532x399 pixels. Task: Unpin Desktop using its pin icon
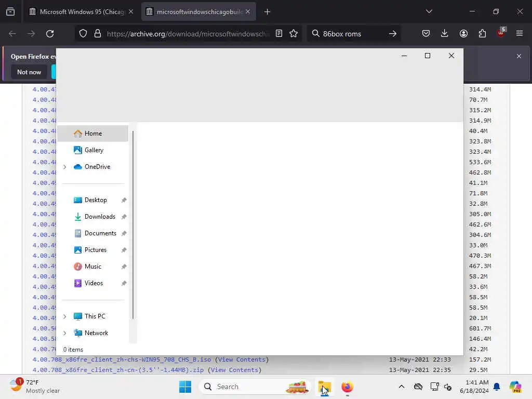pos(124,200)
